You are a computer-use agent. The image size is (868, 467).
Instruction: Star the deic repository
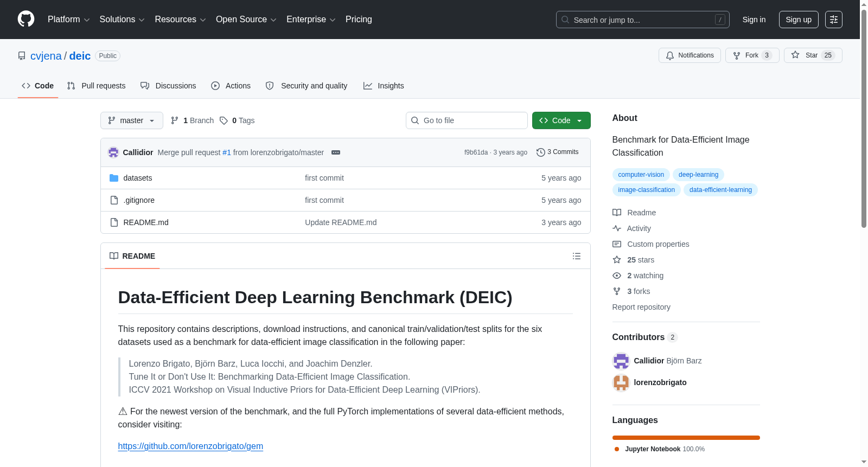tap(813, 55)
